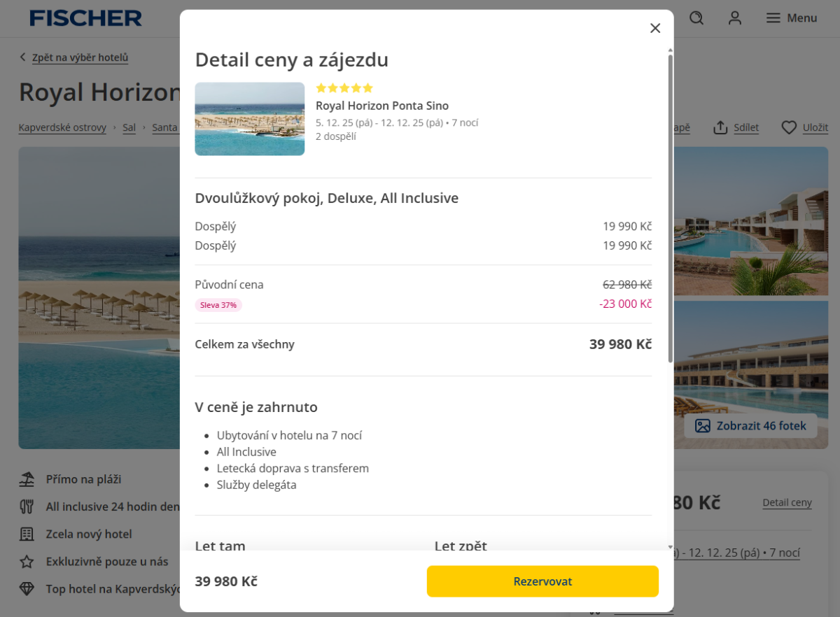Click the beach umbrella icon by Přímo na pláži
This screenshot has width=840, height=617.
27,479
